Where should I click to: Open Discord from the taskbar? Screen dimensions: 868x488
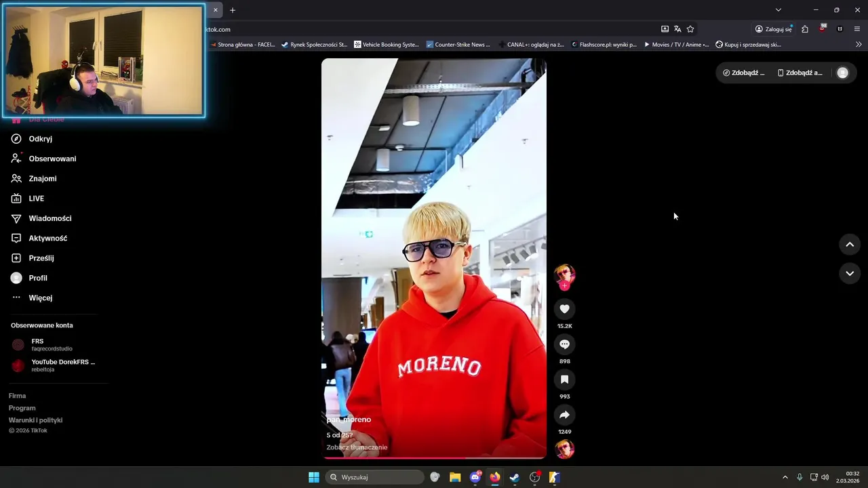[475, 477]
